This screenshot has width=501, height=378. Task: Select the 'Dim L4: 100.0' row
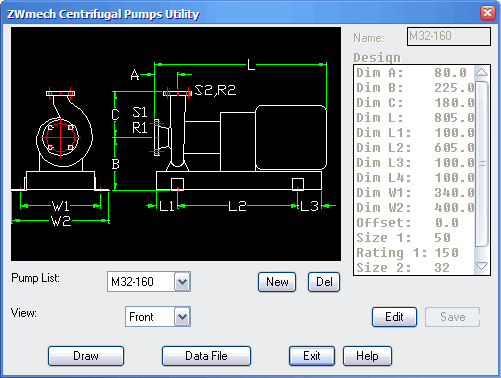point(414,178)
